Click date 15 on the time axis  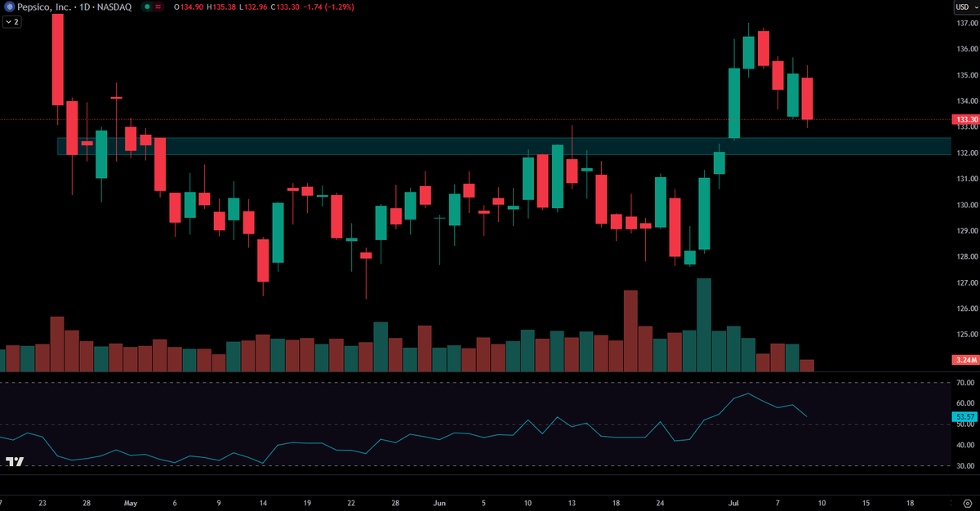[865, 503]
